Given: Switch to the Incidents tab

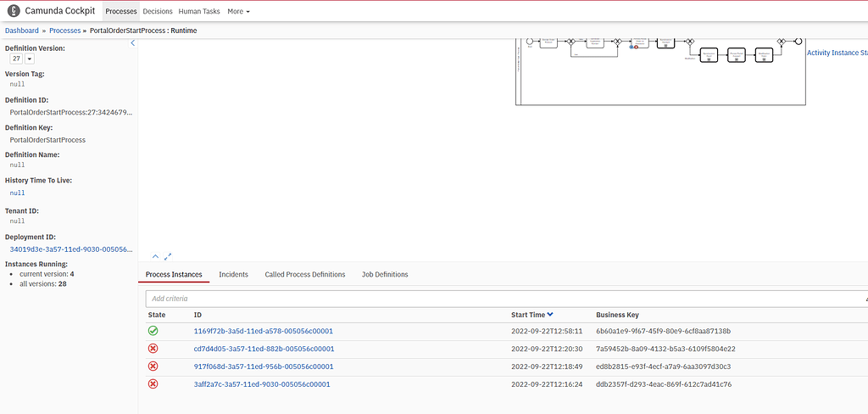Looking at the screenshot, I should pyautogui.click(x=233, y=275).
